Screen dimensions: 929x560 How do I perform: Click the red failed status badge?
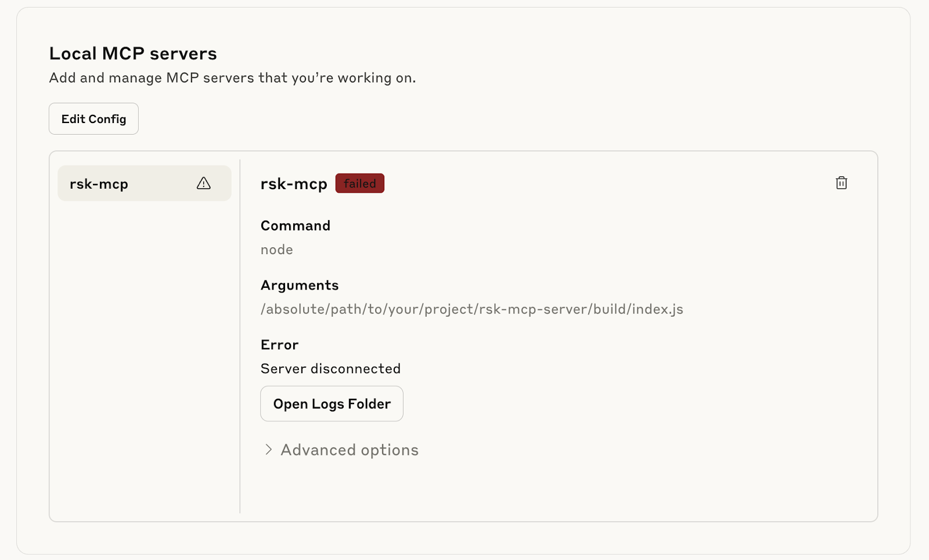[359, 183]
